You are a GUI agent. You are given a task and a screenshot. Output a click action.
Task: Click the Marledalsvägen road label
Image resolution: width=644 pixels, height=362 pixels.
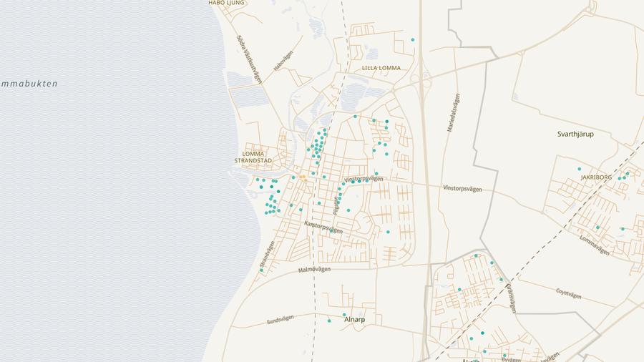click(455, 113)
